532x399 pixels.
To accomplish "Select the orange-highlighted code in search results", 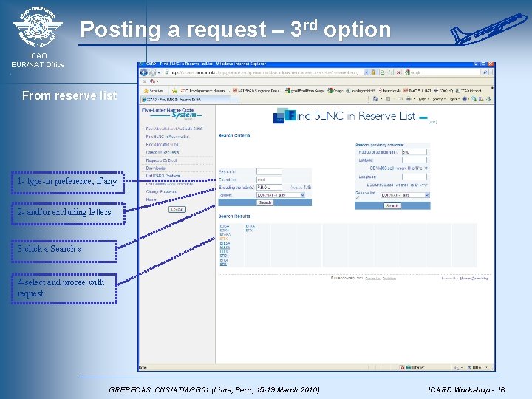I will (x=224, y=239).
